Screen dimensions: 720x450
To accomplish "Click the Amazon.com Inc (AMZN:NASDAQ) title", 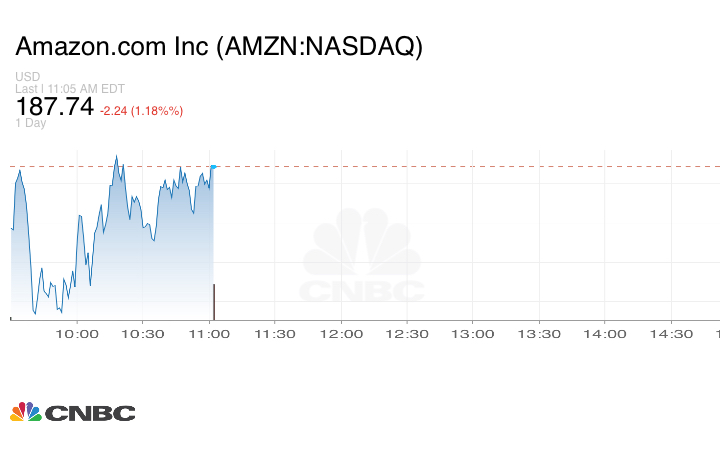I will (219, 47).
